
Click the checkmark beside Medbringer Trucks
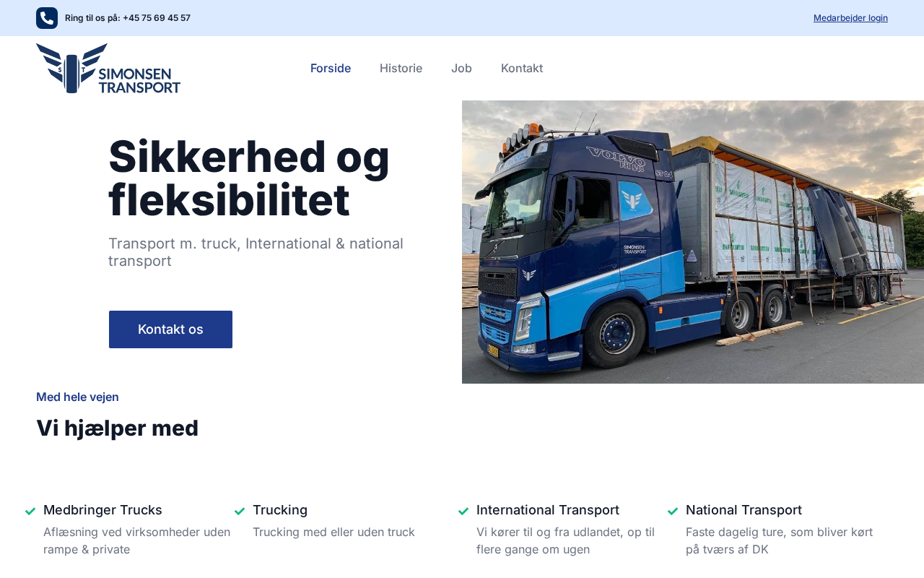pyautogui.click(x=30, y=512)
